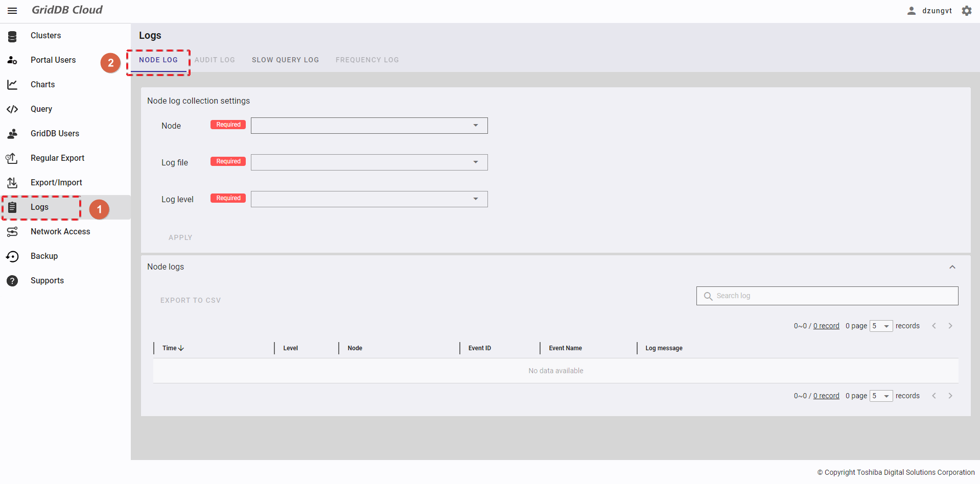980x484 pixels.
Task: Open the hamburger navigation menu
Action: click(12, 11)
